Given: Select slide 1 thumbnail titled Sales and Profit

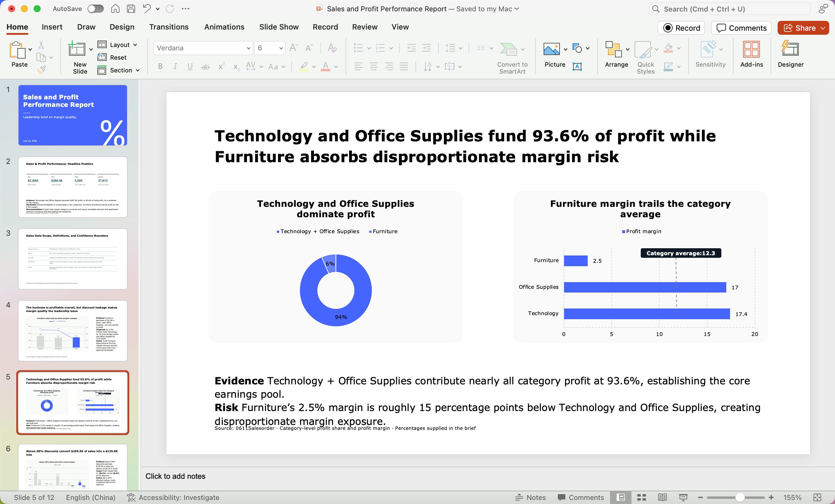Looking at the screenshot, I should (72, 115).
